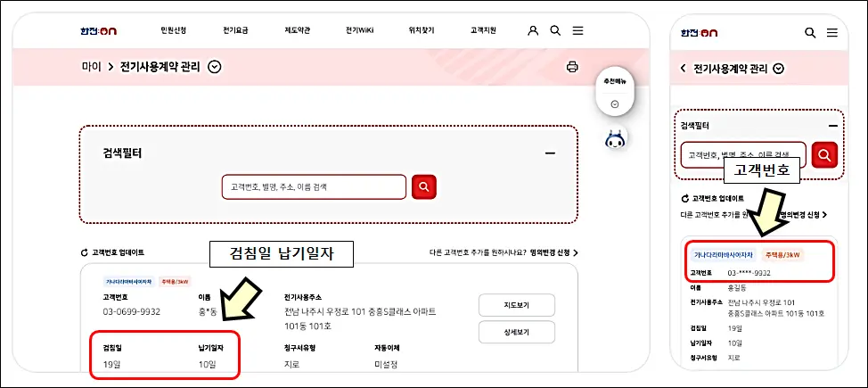Click the mobile search input field
This screenshot has height=388, width=868.
click(743, 155)
